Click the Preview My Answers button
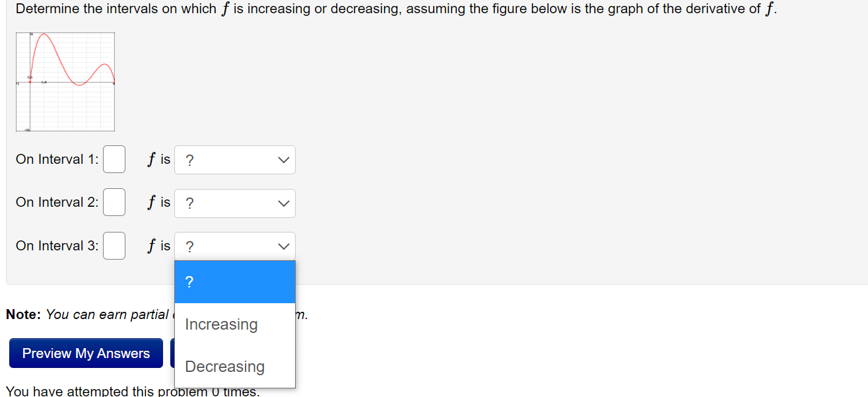Image resolution: width=868 pixels, height=397 pixels. point(85,353)
